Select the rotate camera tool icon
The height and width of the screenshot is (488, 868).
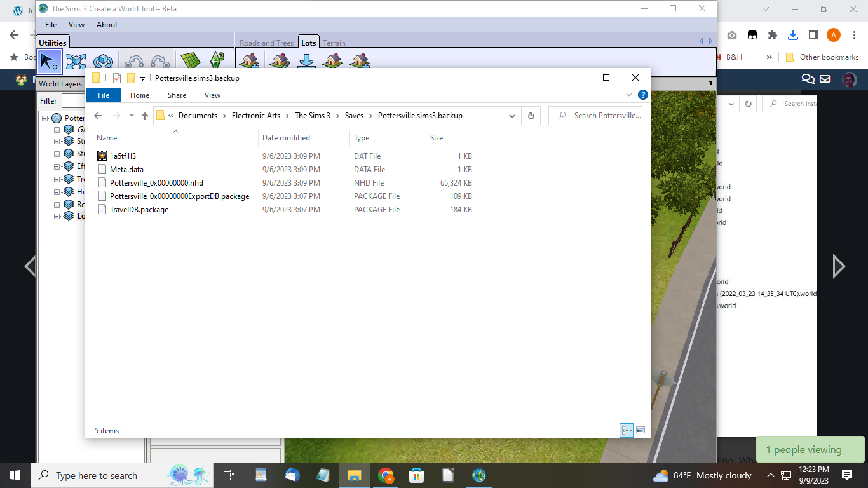click(x=104, y=61)
